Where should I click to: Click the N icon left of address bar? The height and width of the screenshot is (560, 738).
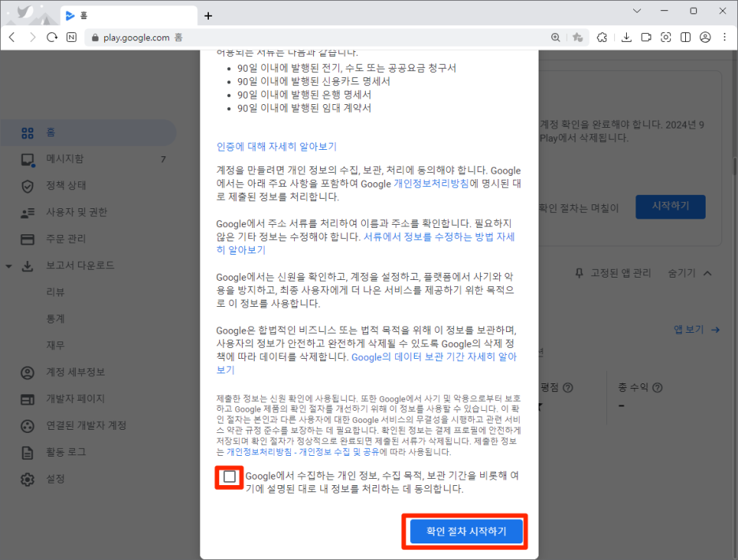coord(72,37)
